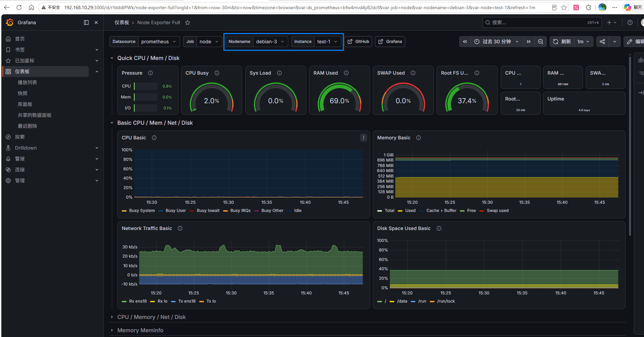Add this page to browser favorites
The image size is (644, 337).
point(564,7)
